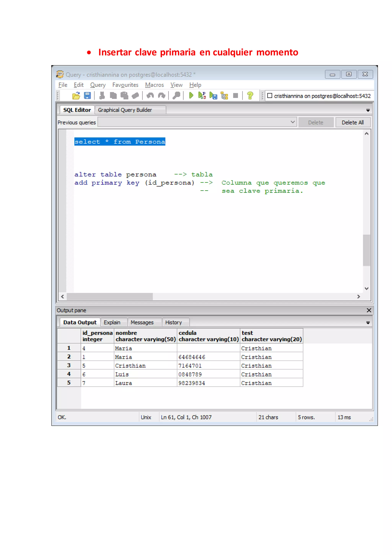Clear edit window eraser icon
Viewport: 392px width, 555px height.
tap(135, 96)
